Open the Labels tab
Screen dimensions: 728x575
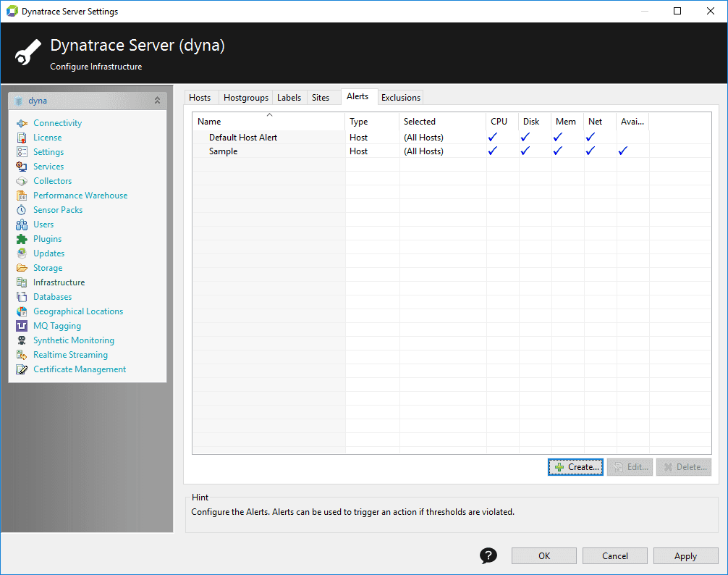(289, 98)
